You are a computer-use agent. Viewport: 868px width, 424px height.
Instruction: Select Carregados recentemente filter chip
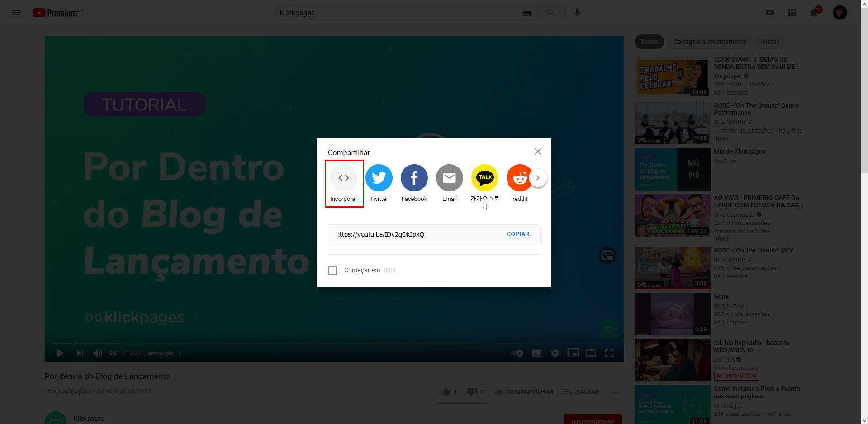[x=710, y=42]
